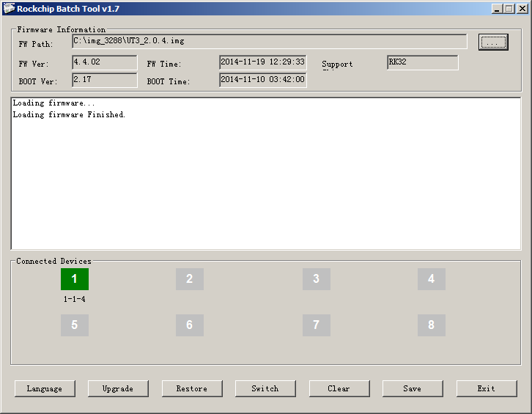Image resolution: width=532 pixels, height=414 pixels.
Task: Click inside the firmware loading log area
Action: pyautogui.click(x=265, y=176)
